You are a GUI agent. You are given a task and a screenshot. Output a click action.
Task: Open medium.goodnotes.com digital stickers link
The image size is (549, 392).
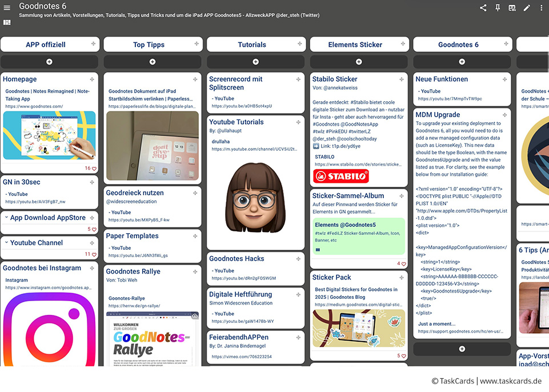click(x=358, y=305)
